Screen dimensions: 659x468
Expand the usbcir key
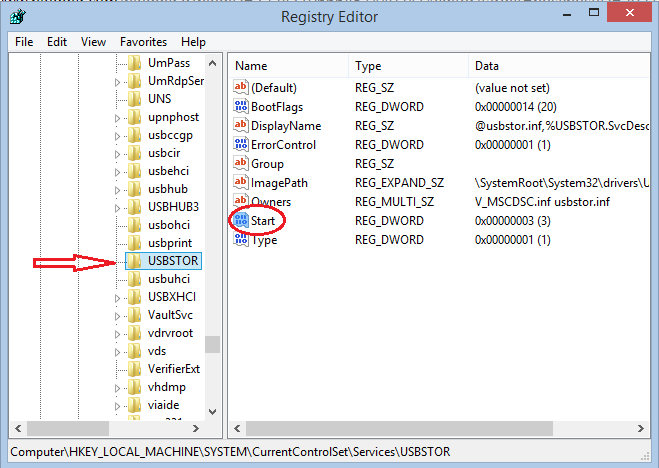pyautogui.click(x=118, y=155)
